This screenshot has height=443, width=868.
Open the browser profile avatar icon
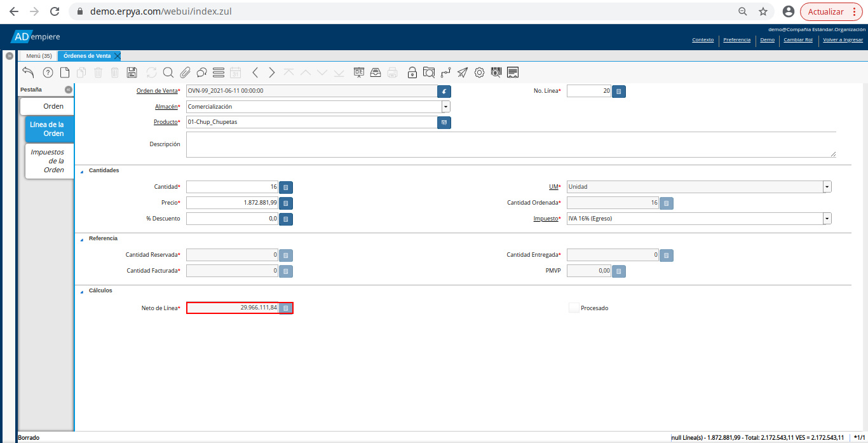789,11
